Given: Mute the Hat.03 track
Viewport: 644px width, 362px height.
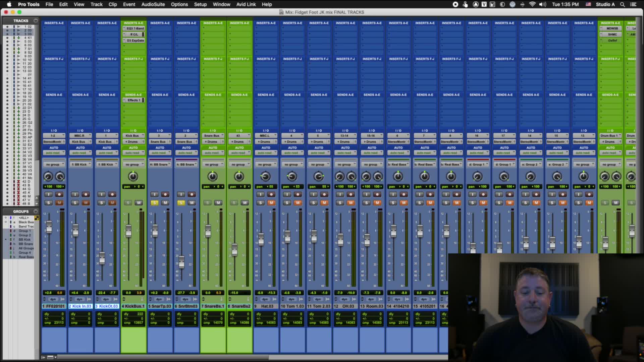Looking at the screenshot, I should tap(271, 203).
